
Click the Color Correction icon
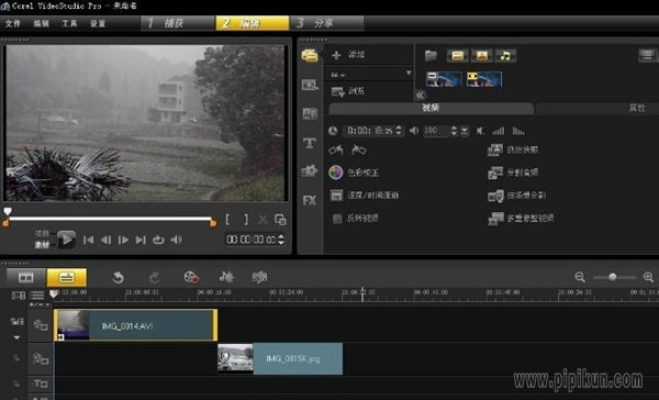coord(337,172)
